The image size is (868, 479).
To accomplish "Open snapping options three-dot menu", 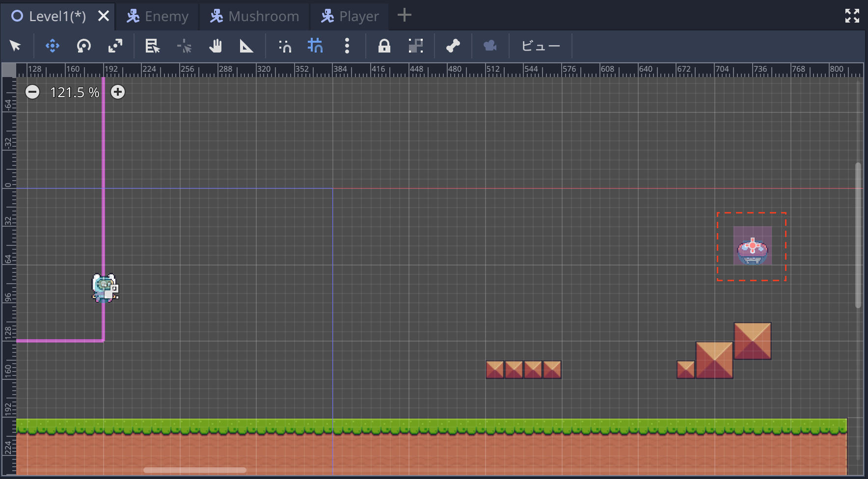I will [347, 46].
